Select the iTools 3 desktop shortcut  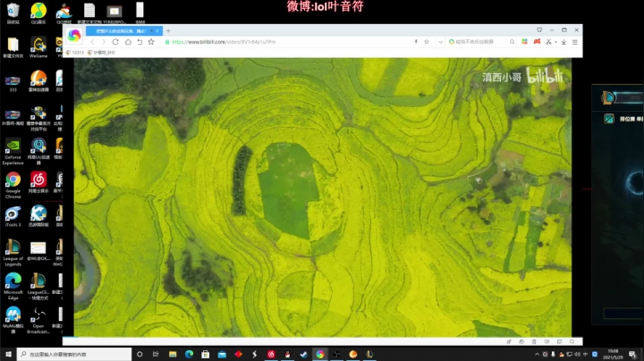point(13,216)
